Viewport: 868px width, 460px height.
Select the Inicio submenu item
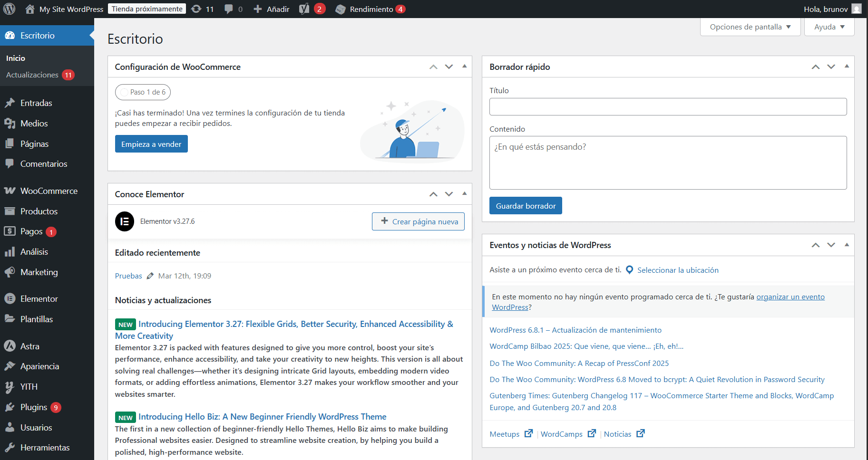coord(16,58)
